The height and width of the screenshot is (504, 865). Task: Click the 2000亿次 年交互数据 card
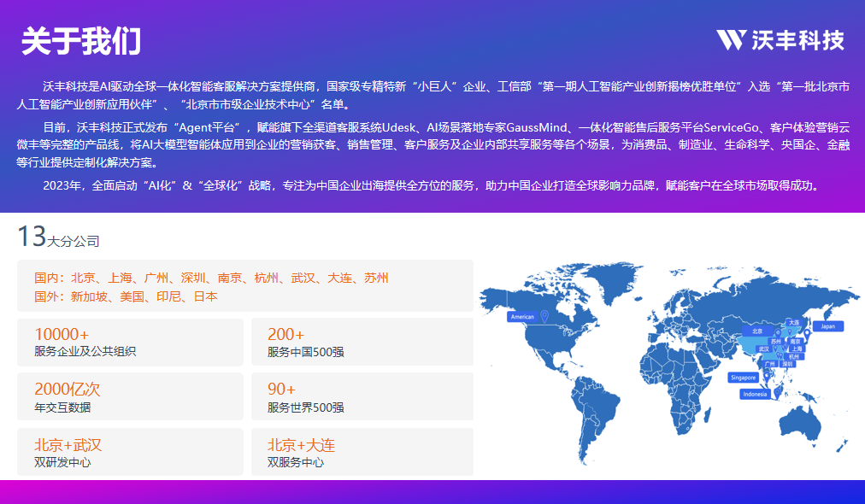tap(130, 396)
